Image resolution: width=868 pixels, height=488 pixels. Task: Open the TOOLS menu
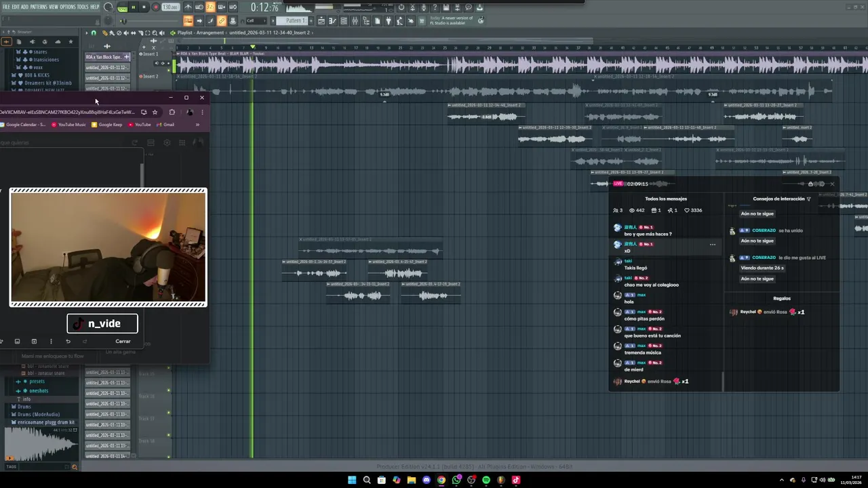coord(83,7)
